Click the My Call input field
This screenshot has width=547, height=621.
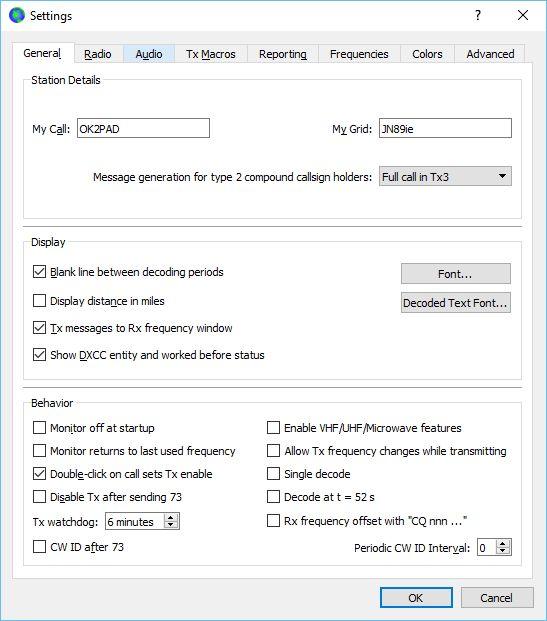click(x=143, y=128)
